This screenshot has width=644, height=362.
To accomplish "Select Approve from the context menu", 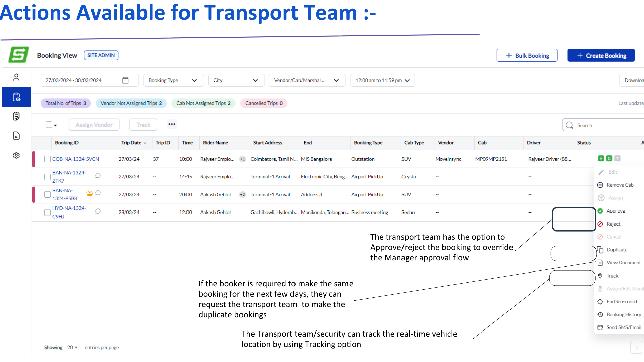I will pyautogui.click(x=615, y=211).
